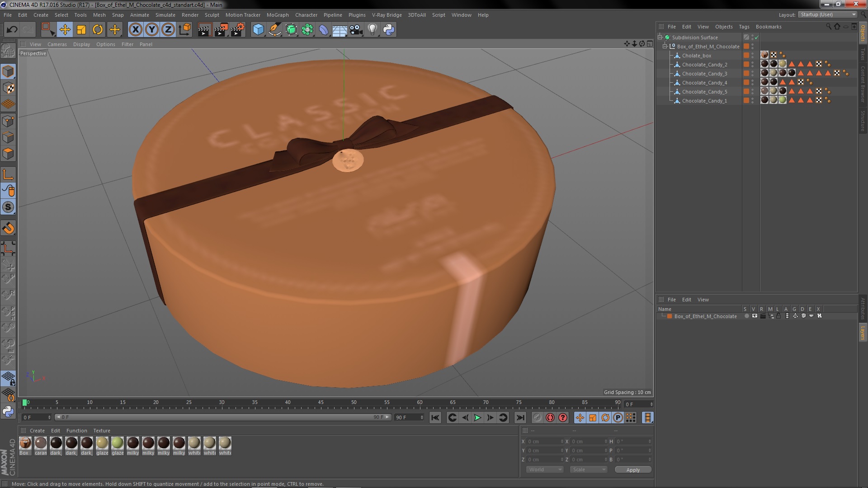868x488 pixels.
Task: Open the V-Ray Bridge menu
Action: [x=387, y=15]
